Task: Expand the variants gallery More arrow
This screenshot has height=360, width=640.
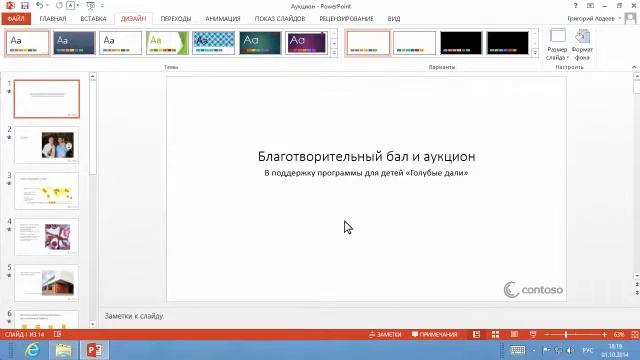Action: click(x=535, y=53)
